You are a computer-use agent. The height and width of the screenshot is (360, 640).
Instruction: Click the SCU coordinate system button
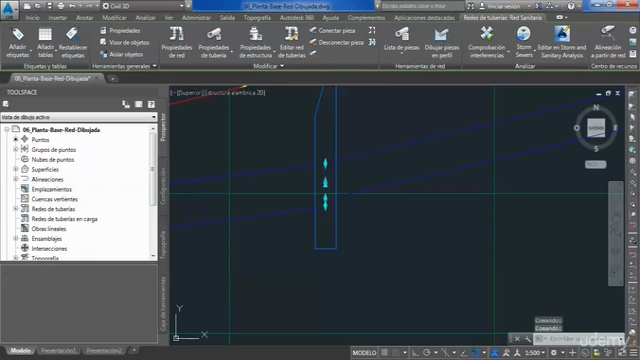(x=596, y=164)
